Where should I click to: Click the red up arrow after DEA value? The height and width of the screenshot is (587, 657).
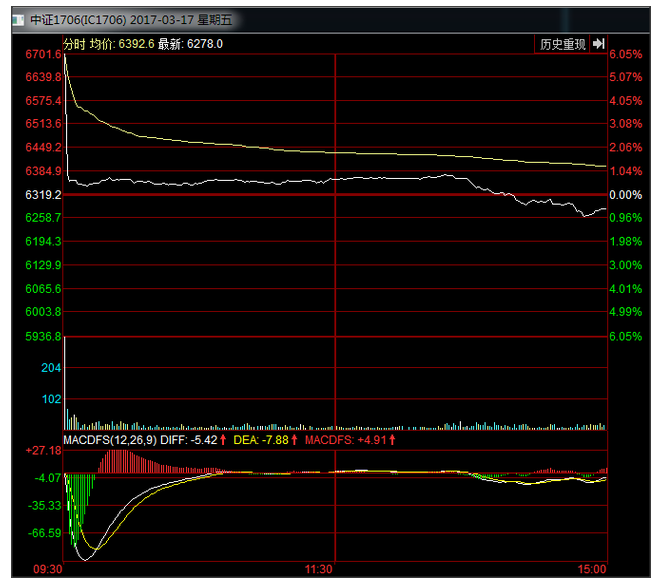click(x=294, y=440)
